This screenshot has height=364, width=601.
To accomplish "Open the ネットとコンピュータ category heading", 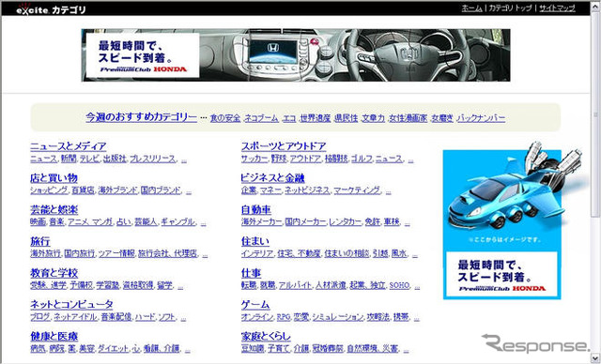I will click(x=71, y=305).
